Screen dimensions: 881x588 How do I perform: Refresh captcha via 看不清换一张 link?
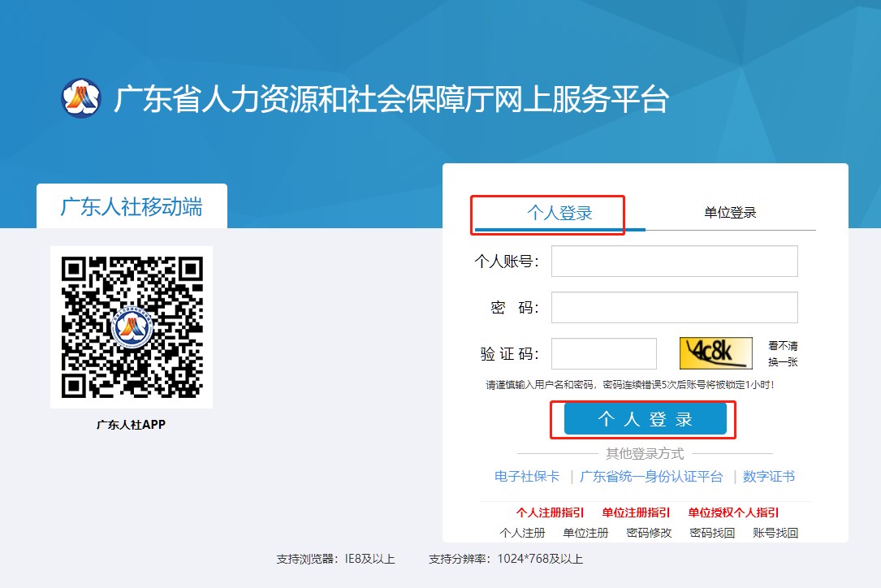tap(781, 352)
